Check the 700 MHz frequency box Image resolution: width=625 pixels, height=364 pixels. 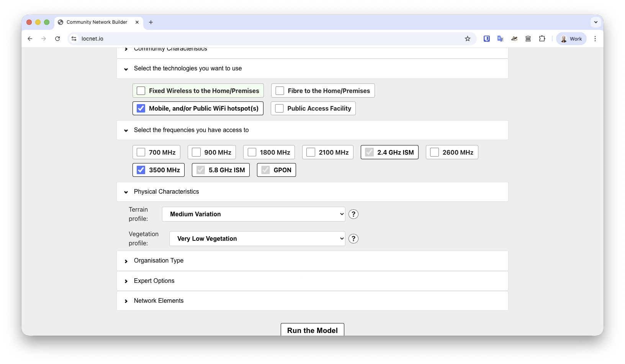pos(141,152)
